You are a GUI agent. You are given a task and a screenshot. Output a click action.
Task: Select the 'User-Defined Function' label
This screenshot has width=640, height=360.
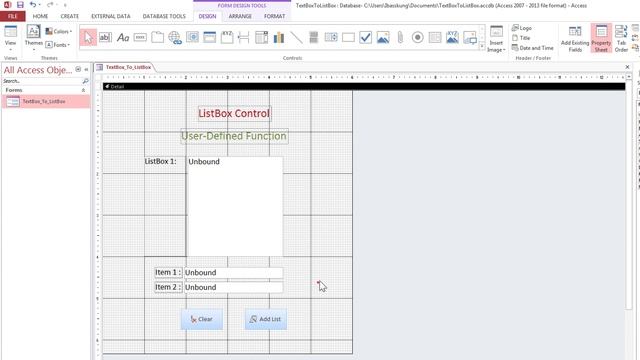(x=234, y=136)
